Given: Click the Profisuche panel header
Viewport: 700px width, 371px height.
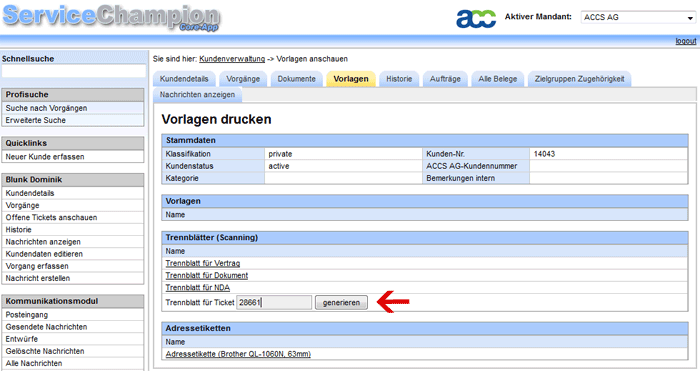Looking at the screenshot, I should pyautogui.click(x=73, y=95).
